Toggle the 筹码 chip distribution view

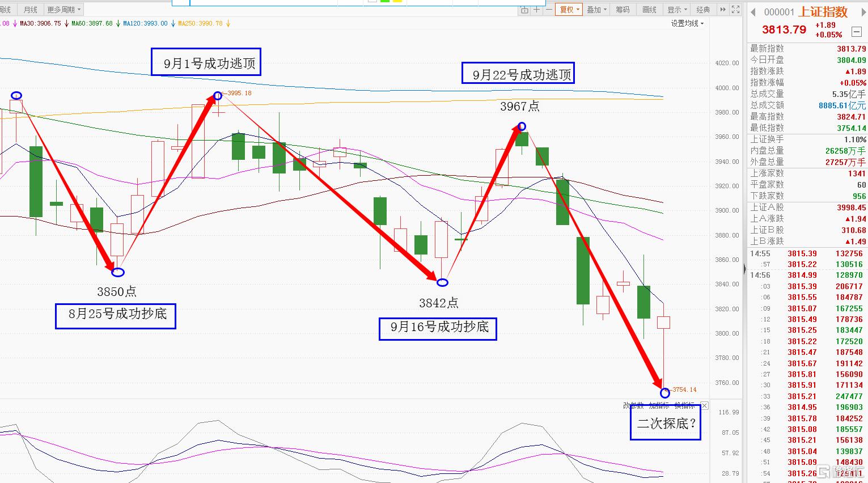[623, 10]
